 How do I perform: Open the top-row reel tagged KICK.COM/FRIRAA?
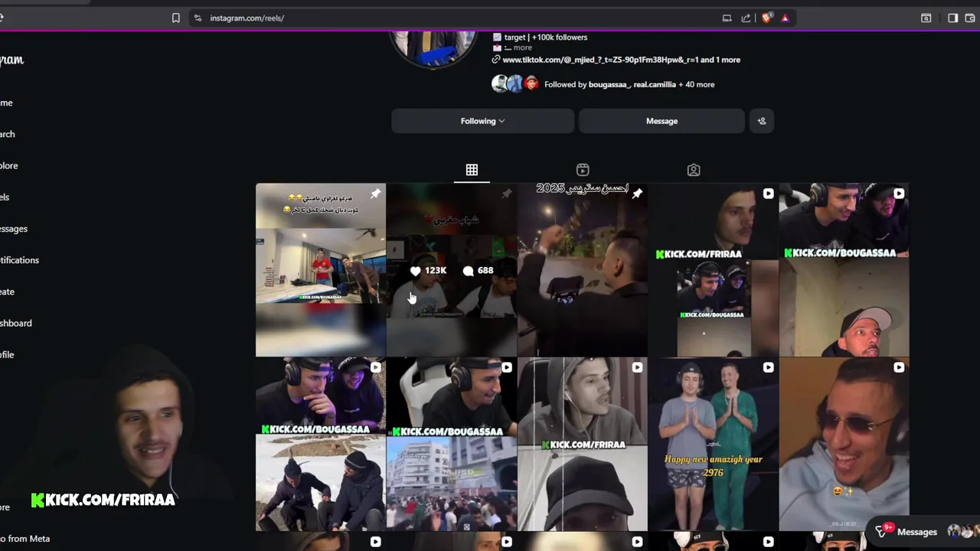click(714, 270)
